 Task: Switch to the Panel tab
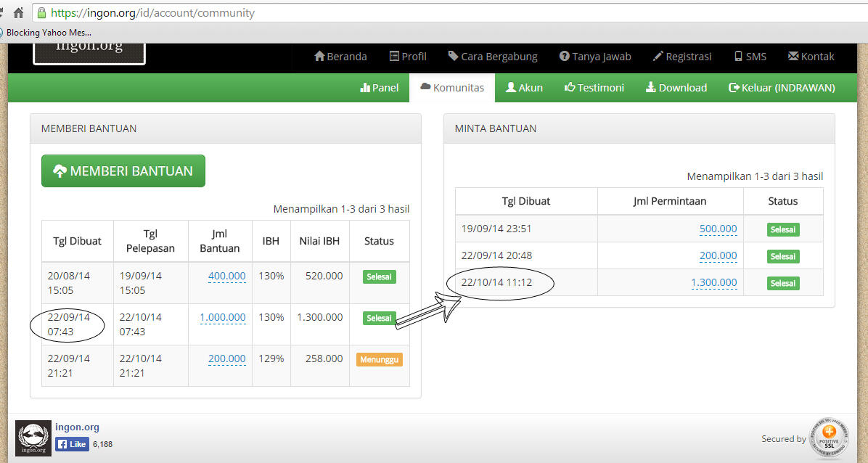[379, 88]
